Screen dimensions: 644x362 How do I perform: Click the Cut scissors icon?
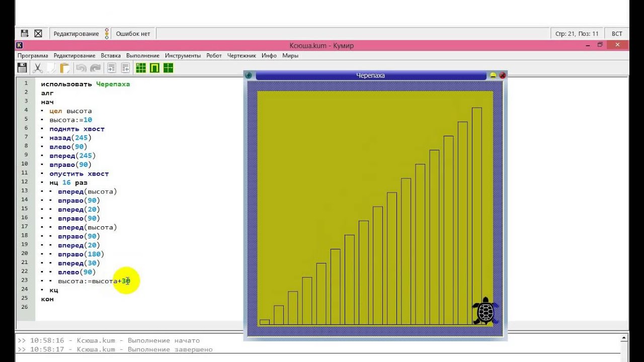tap(38, 68)
